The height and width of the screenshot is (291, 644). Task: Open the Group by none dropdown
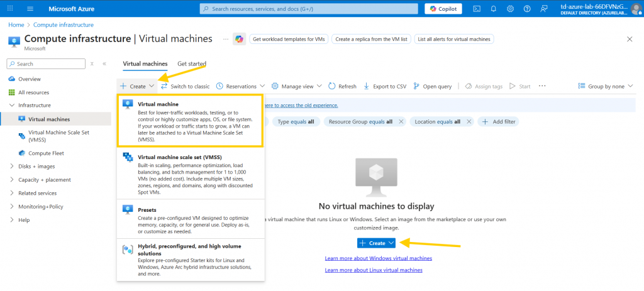tap(606, 86)
